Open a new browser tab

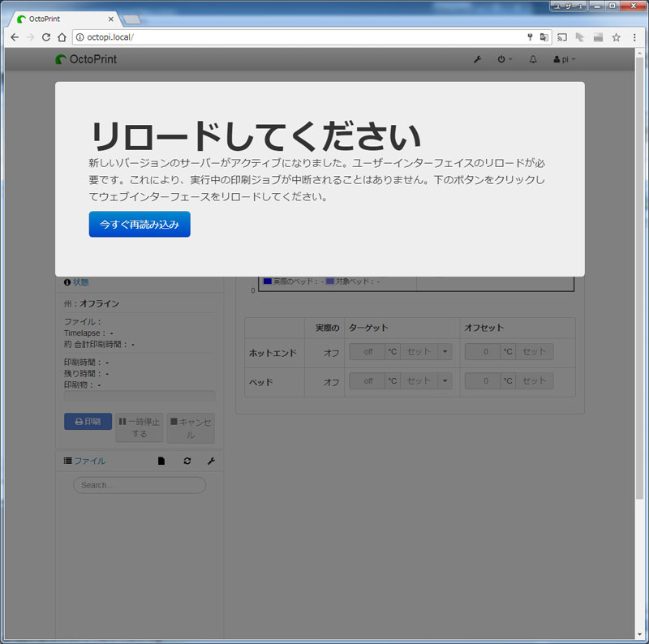point(132,19)
